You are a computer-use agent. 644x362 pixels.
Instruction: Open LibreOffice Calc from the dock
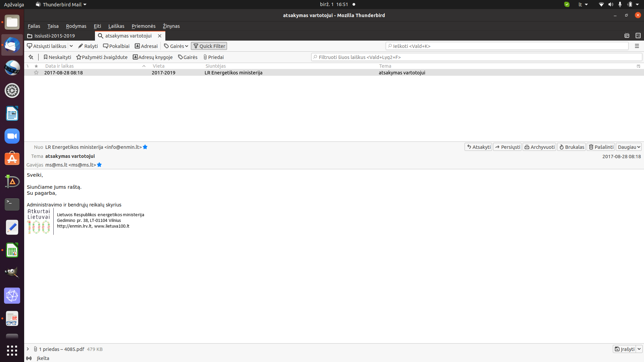coord(12,250)
